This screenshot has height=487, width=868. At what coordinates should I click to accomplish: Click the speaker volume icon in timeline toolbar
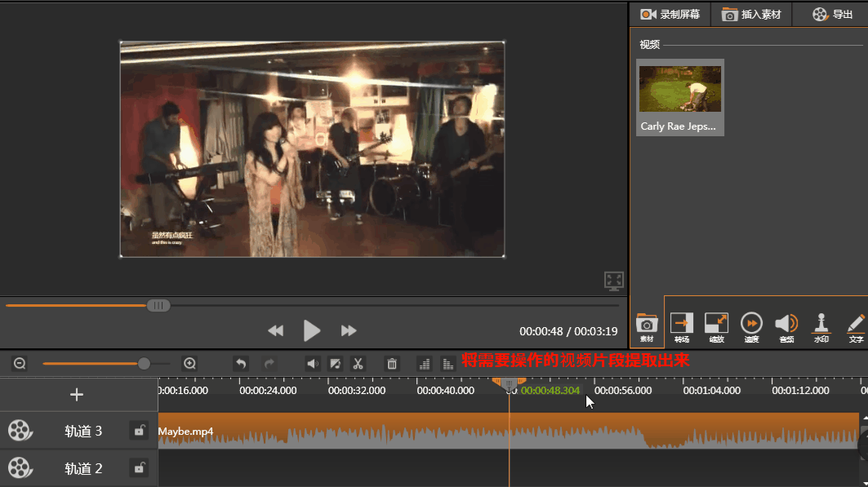pyautogui.click(x=313, y=363)
